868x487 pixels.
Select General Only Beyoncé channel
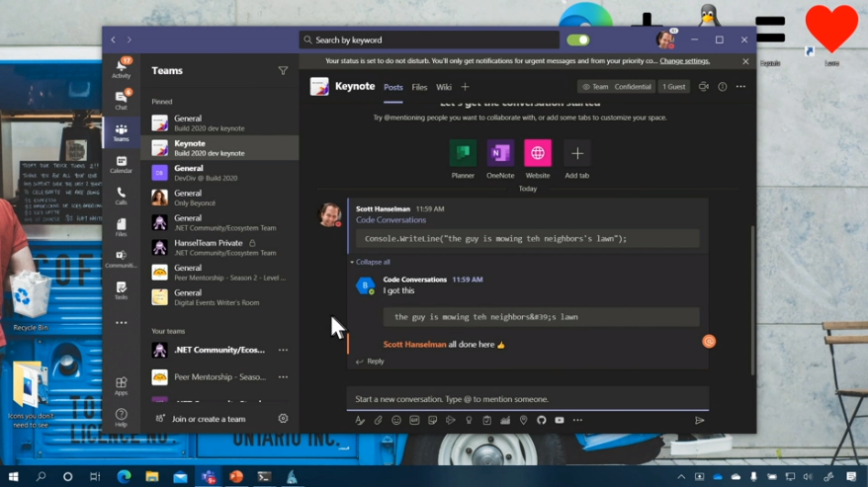[220, 198]
